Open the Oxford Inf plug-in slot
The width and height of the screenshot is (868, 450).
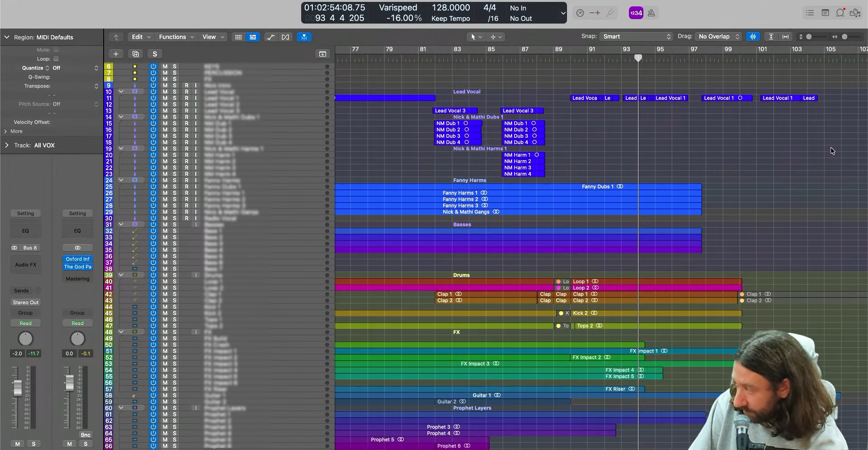(77, 259)
